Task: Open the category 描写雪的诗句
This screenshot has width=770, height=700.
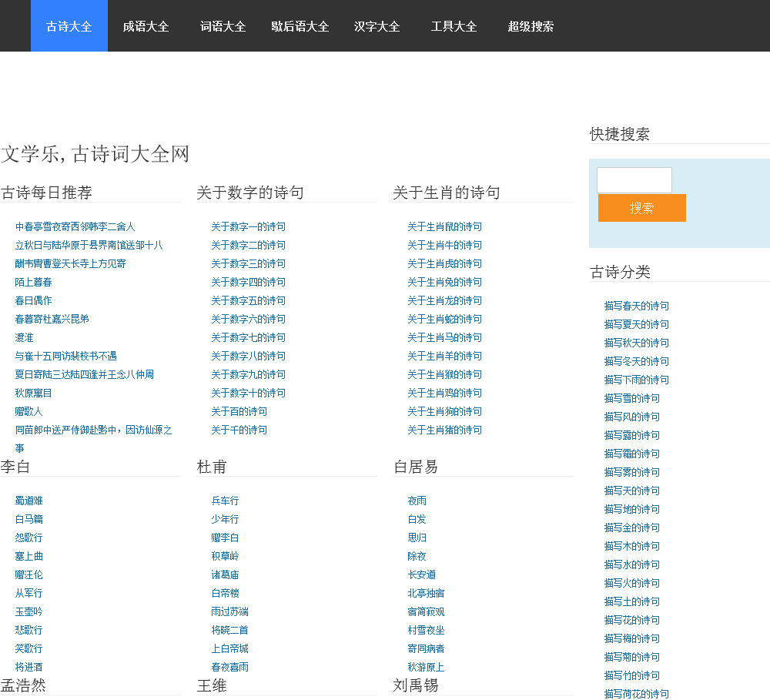Action: click(631, 399)
